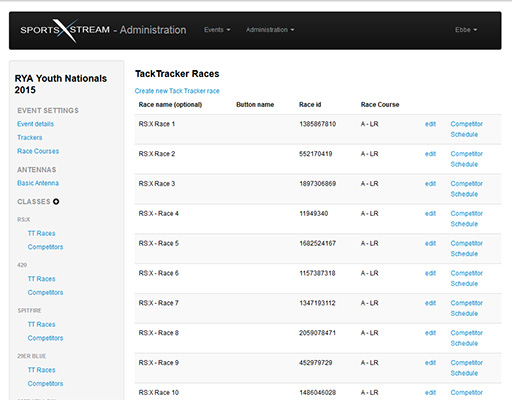Open Schedule for RS:X - Race 4
This screenshot has width=512, height=400.
pyautogui.click(x=464, y=224)
